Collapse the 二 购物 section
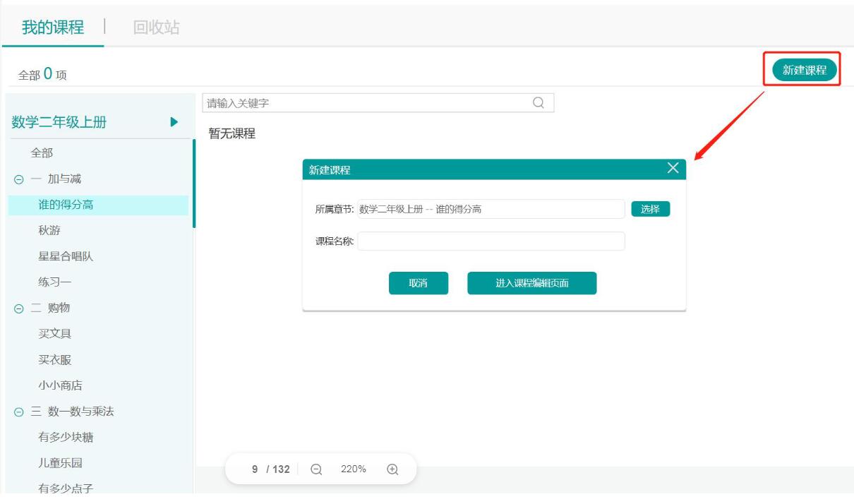 point(20,308)
